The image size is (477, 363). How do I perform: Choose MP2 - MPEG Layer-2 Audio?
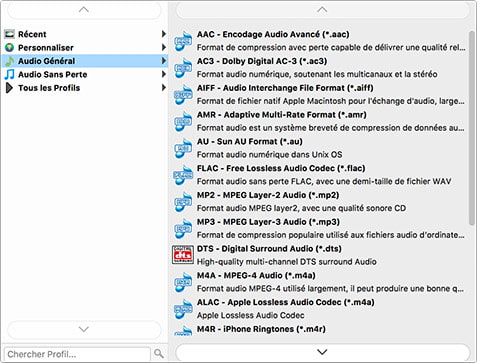tap(320, 202)
